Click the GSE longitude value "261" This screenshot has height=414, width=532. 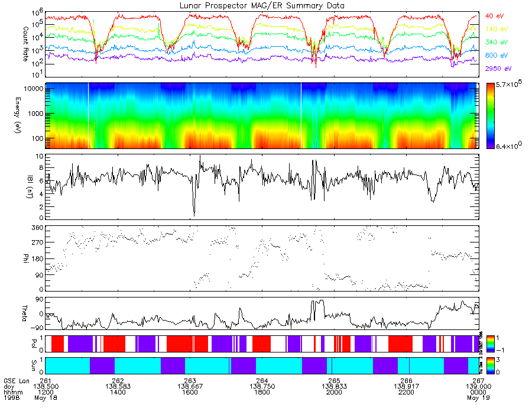(x=46, y=381)
